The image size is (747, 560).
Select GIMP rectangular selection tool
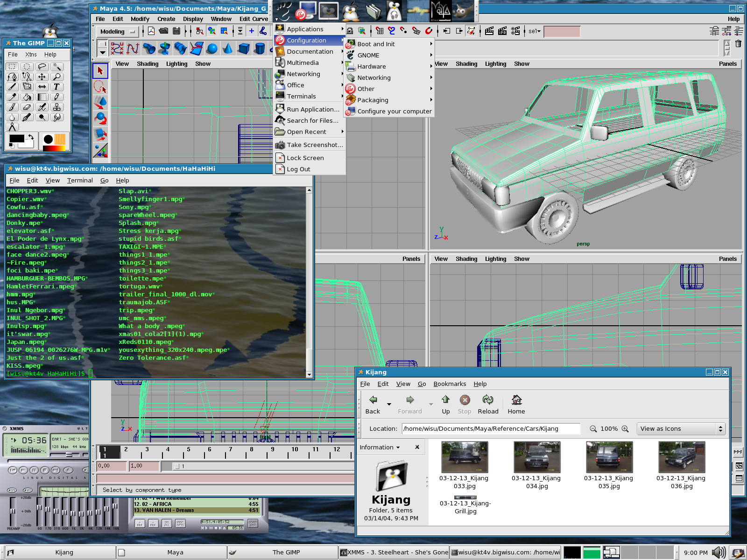click(12, 67)
